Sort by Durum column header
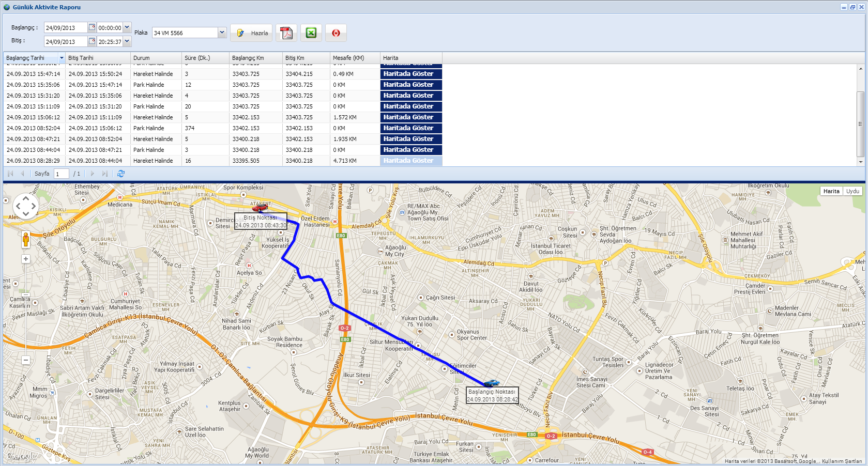This screenshot has width=868, height=466. coord(157,58)
